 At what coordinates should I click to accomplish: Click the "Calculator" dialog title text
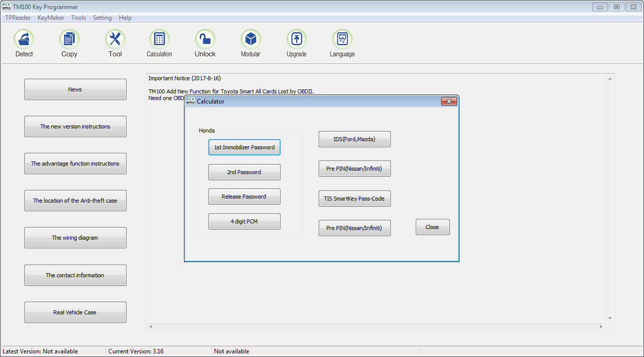click(x=210, y=102)
